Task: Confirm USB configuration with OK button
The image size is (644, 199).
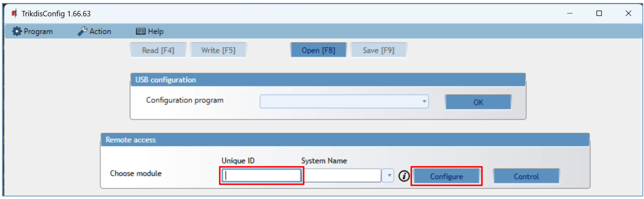Action: 478,102
